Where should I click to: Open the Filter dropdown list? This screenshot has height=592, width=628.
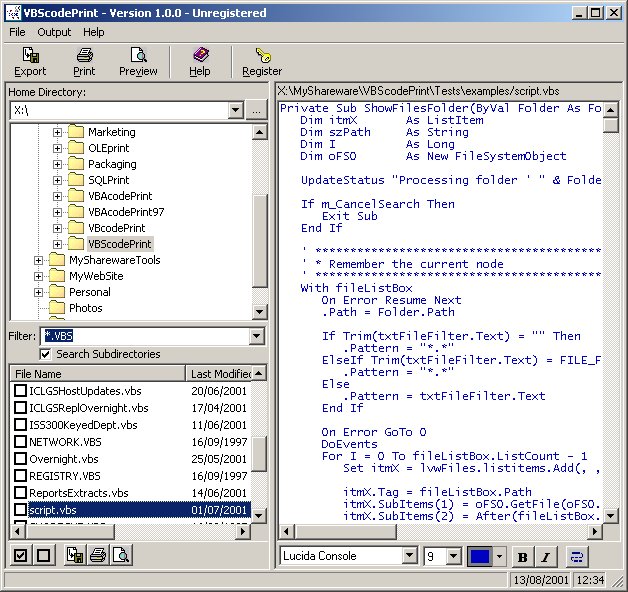[x=257, y=336]
